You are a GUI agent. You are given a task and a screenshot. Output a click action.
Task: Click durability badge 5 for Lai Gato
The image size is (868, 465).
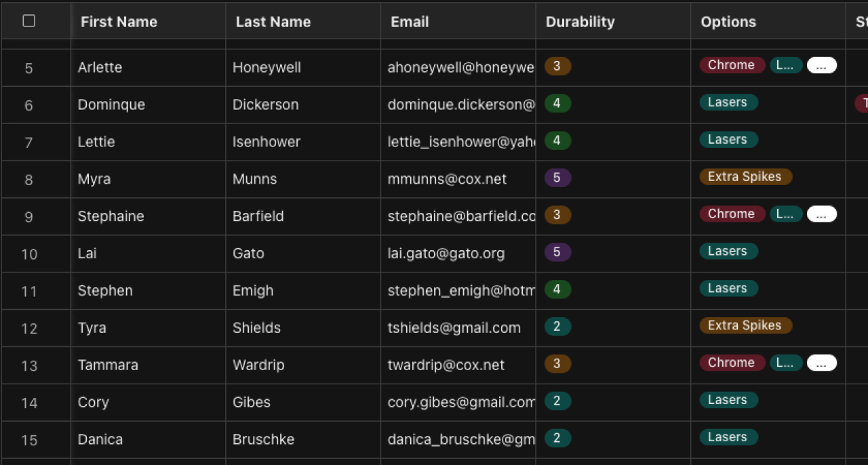(x=557, y=253)
